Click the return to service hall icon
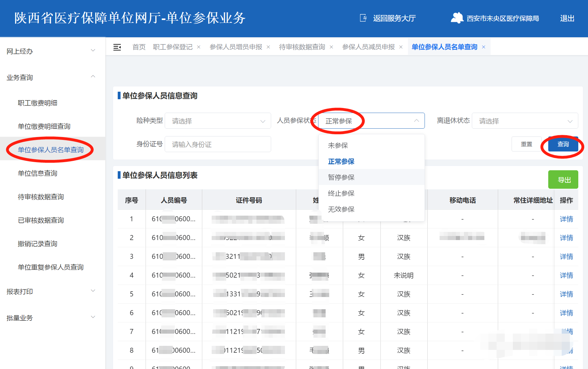The image size is (588, 369). [363, 18]
